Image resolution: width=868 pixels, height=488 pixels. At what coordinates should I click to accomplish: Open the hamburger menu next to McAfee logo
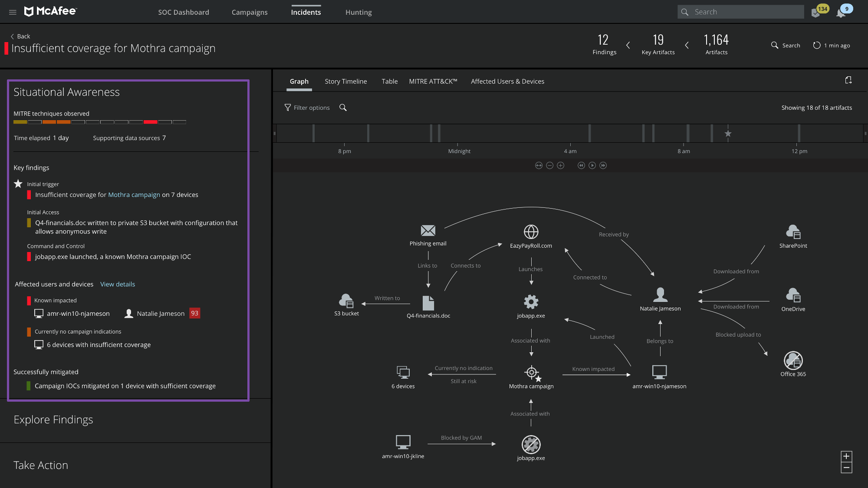click(x=13, y=12)
